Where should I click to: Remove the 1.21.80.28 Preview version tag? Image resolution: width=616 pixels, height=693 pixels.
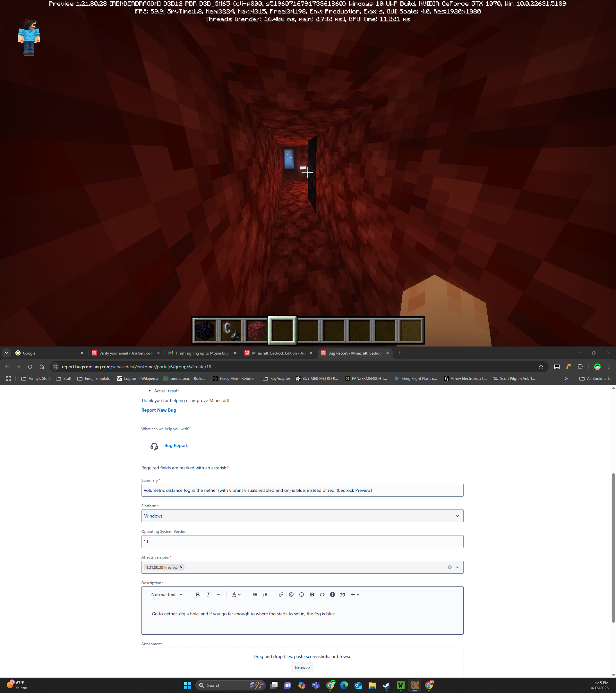pos(181,567)
